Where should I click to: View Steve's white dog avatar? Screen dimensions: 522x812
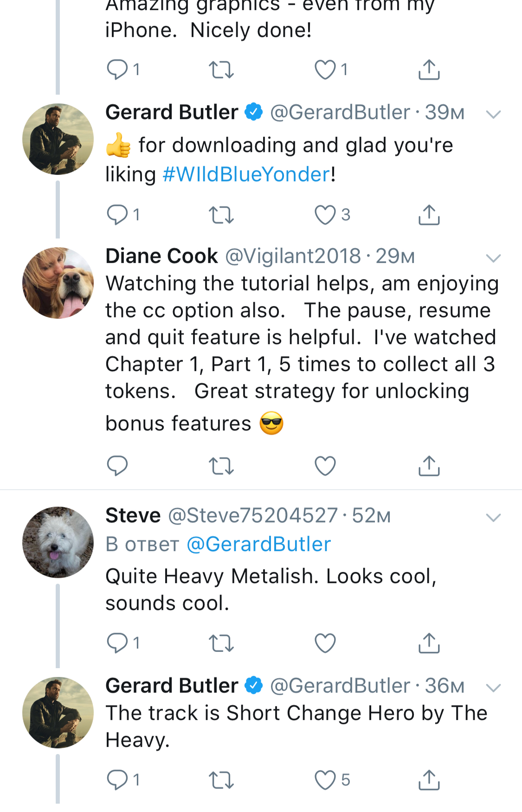[58, 542]
